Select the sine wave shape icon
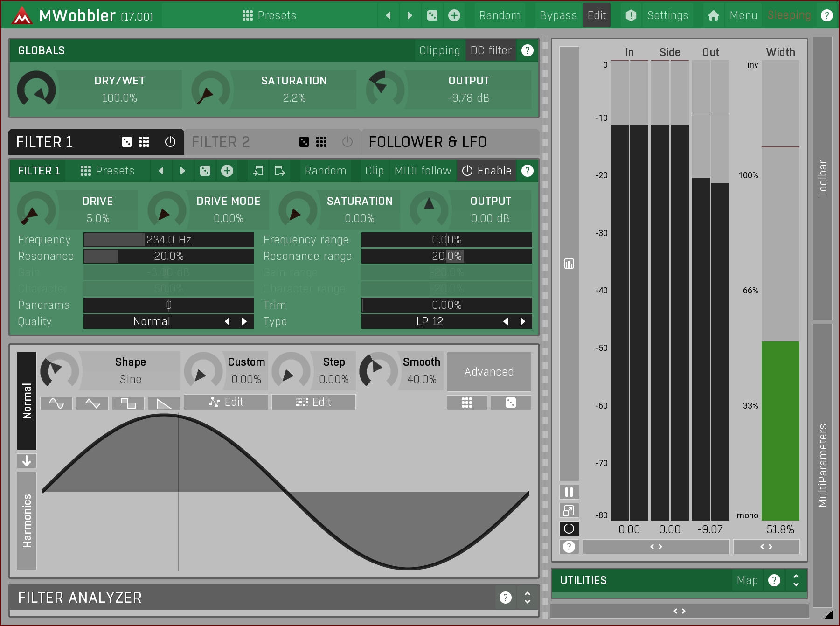Image resolution: width=840 pixels, height=626 pixels. click(x=56, y=403)
